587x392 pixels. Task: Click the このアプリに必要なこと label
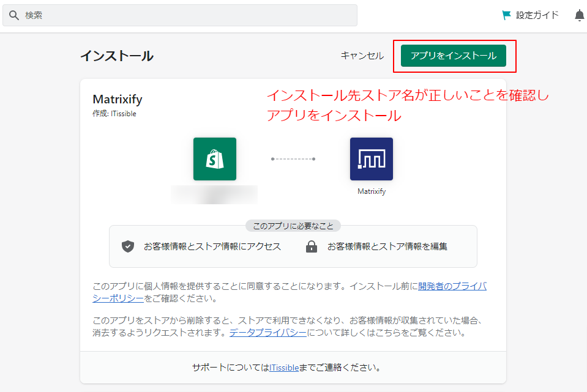(293, 226)
